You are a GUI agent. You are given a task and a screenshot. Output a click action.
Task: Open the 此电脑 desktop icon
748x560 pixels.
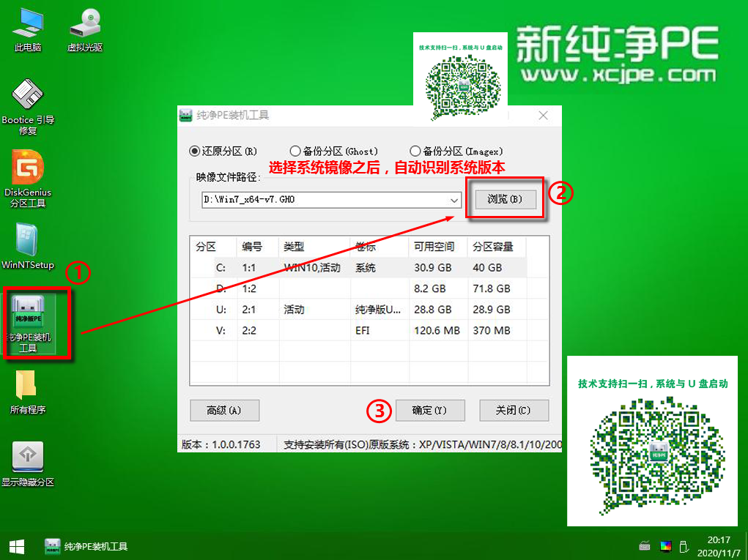28,28
